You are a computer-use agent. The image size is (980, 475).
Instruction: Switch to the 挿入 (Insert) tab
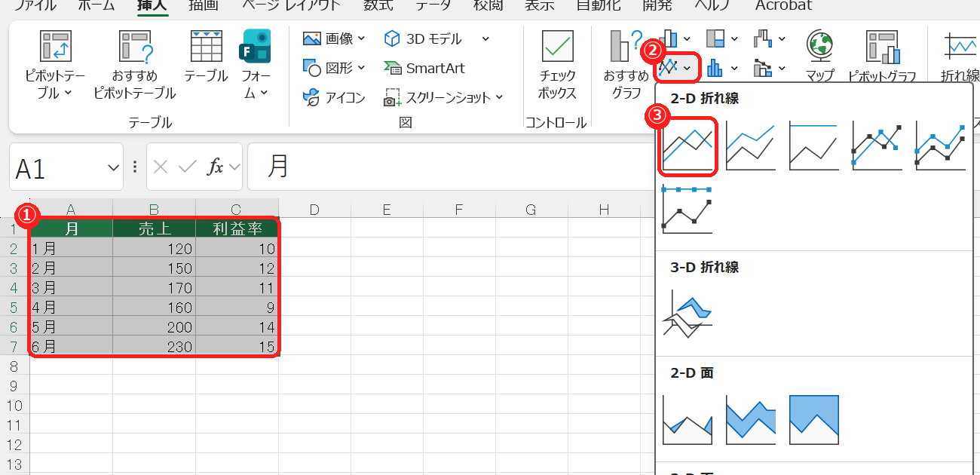pyautogui.click(x=152, y=5)
